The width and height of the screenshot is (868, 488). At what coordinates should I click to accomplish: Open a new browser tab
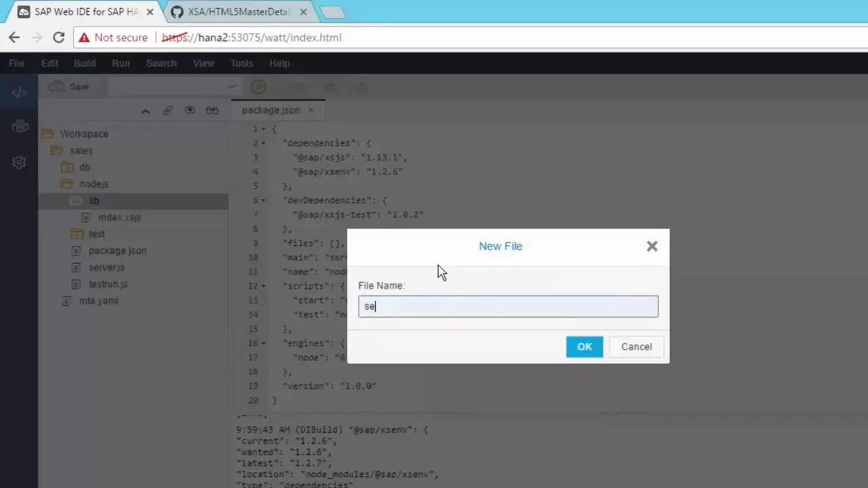click(332, 12)
